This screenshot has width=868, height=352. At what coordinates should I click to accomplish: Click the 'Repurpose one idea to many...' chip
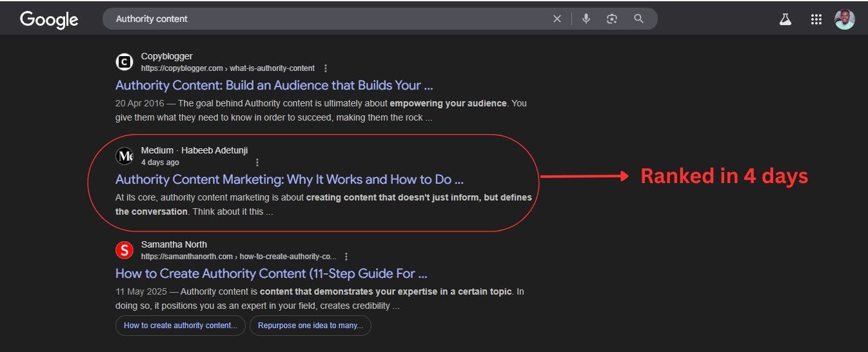pyautogui.click(x=310, y=326)
